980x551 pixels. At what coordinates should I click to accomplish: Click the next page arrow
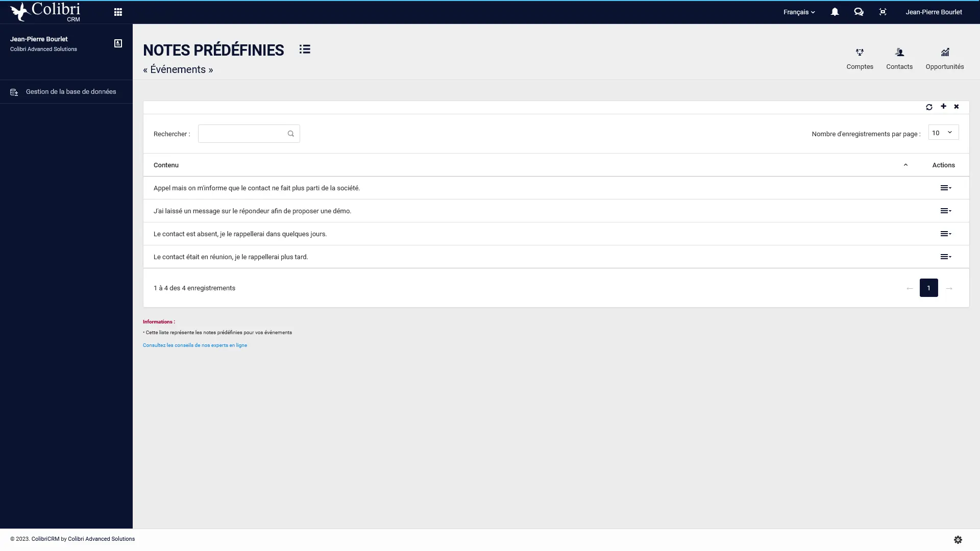pyautogui.click(x=949, y=289)
